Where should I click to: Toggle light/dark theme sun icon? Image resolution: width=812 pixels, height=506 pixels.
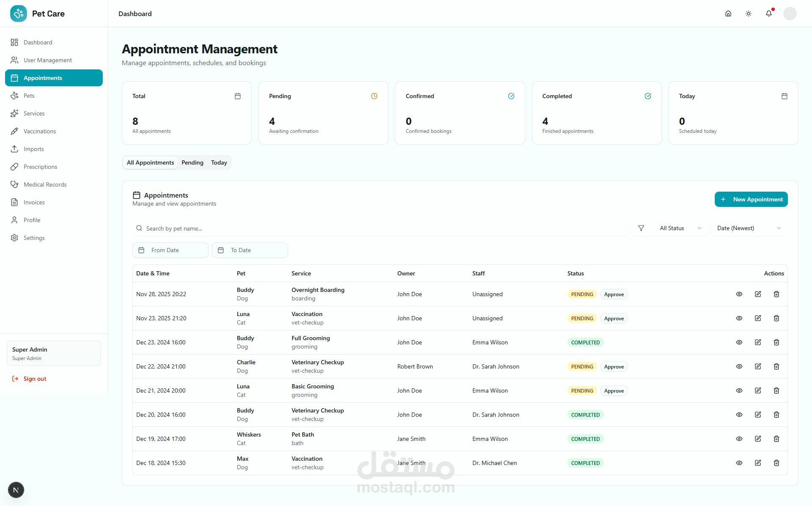(x=748, y=14)
